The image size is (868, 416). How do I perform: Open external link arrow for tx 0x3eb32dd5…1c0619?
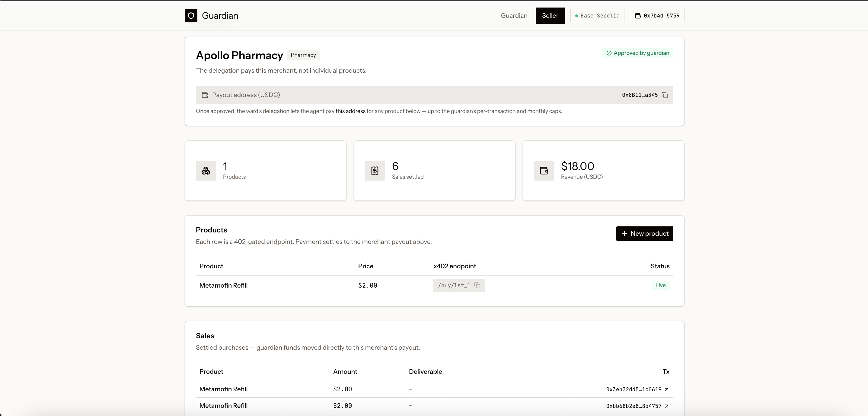pyautogui.click(x=666, y=389)
